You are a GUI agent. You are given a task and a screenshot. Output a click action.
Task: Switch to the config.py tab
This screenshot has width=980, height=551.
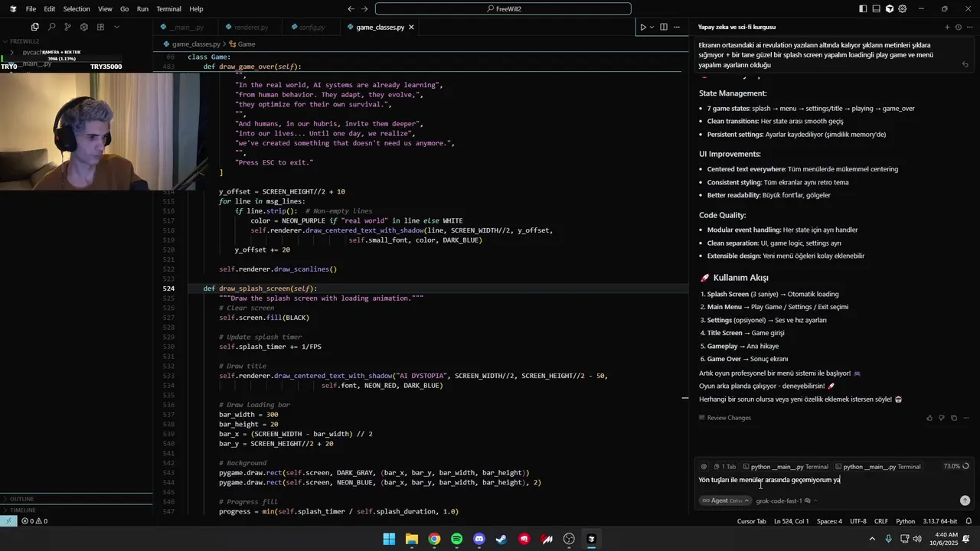(x=312, y=27)
